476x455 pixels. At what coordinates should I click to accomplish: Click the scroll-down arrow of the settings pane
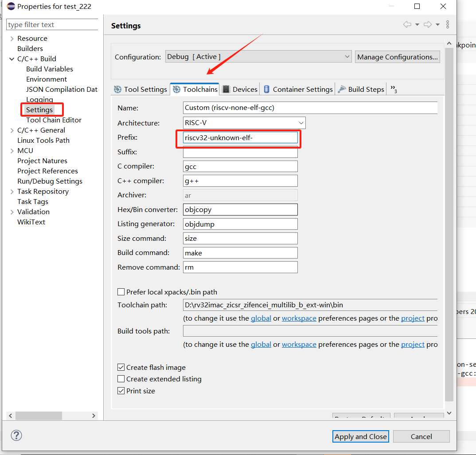coord(449,413)
